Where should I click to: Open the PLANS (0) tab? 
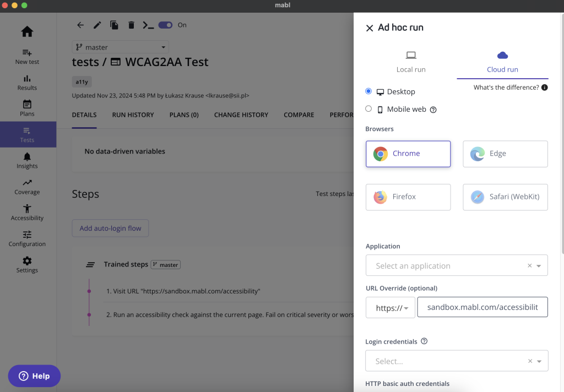tap(184, 115)
